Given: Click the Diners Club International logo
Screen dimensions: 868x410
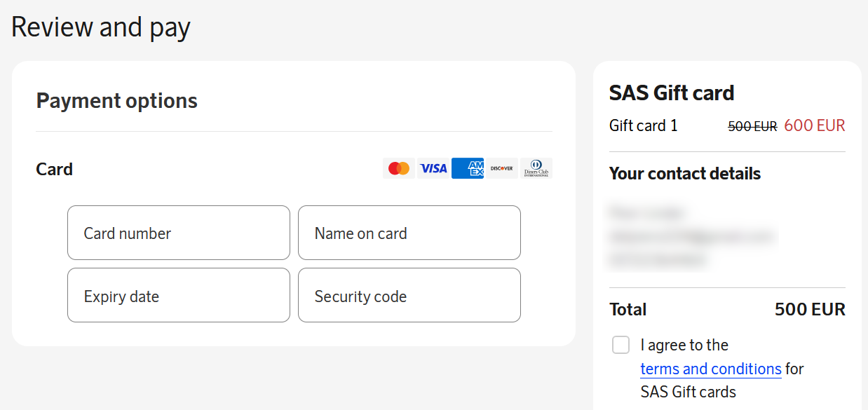Looking at the screenshot, I should pyautogui.click(x=536, y=168).
